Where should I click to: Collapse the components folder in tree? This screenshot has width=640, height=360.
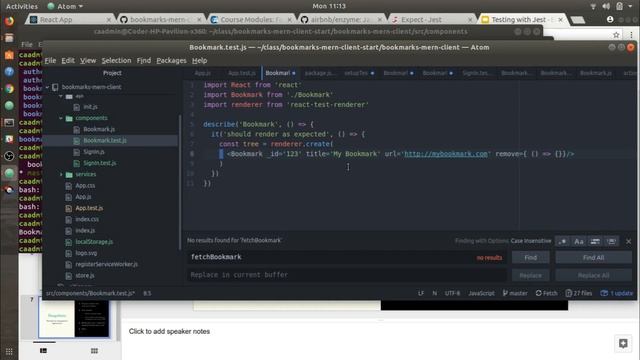coord(61,118)
